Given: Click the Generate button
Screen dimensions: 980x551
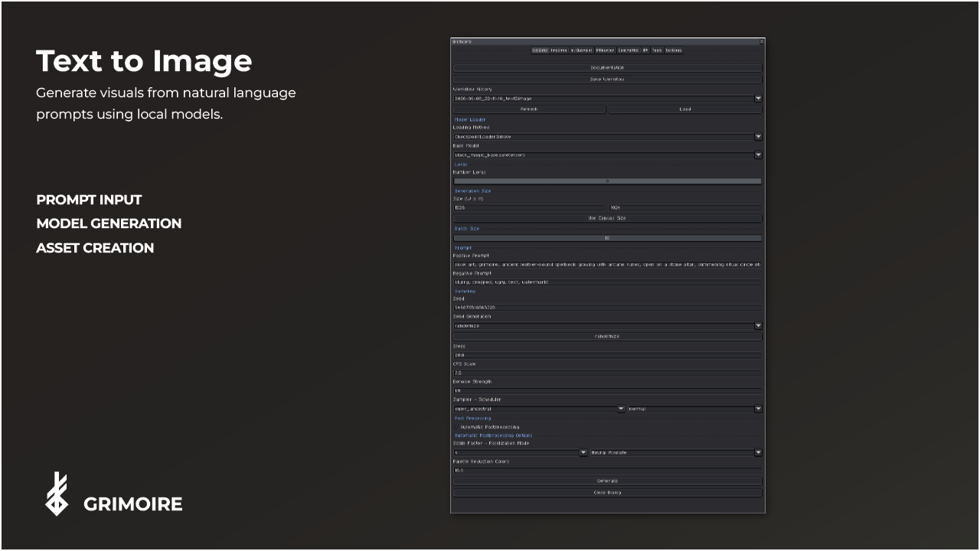Looking at the screenshot, I should click(608, 481).
